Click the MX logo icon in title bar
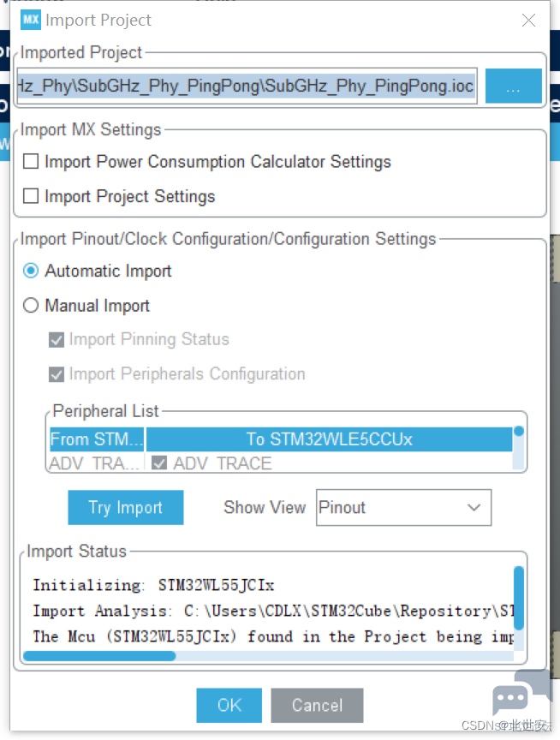The width and height of the screenshot is (560, 740). (31, 21)
